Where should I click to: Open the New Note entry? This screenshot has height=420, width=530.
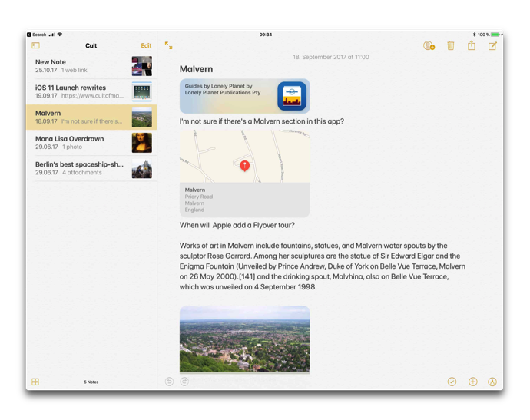91,66
